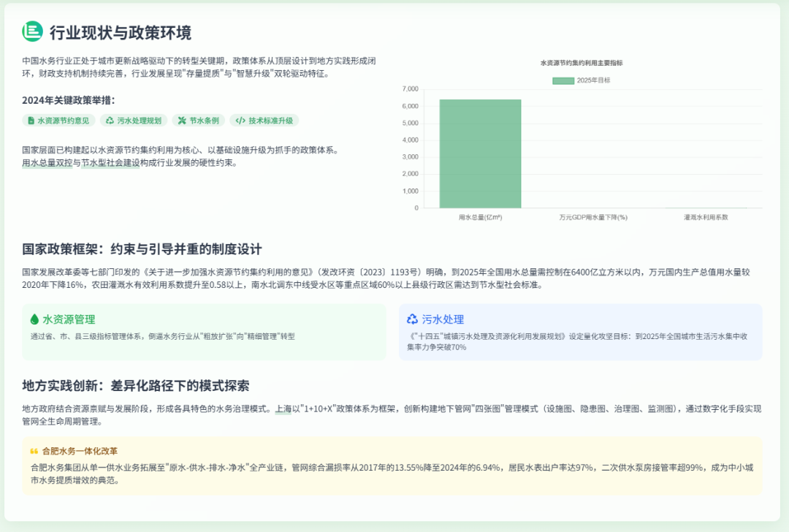Click the blue recycle icon beside 污水处理 card title
The width and height of the screenshot is (789, 532).
[412, 319]
